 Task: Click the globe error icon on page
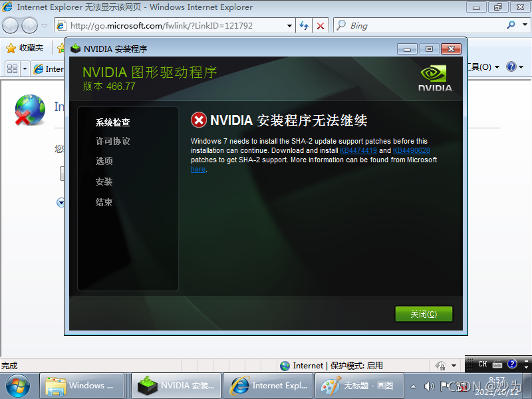(30, 110)
